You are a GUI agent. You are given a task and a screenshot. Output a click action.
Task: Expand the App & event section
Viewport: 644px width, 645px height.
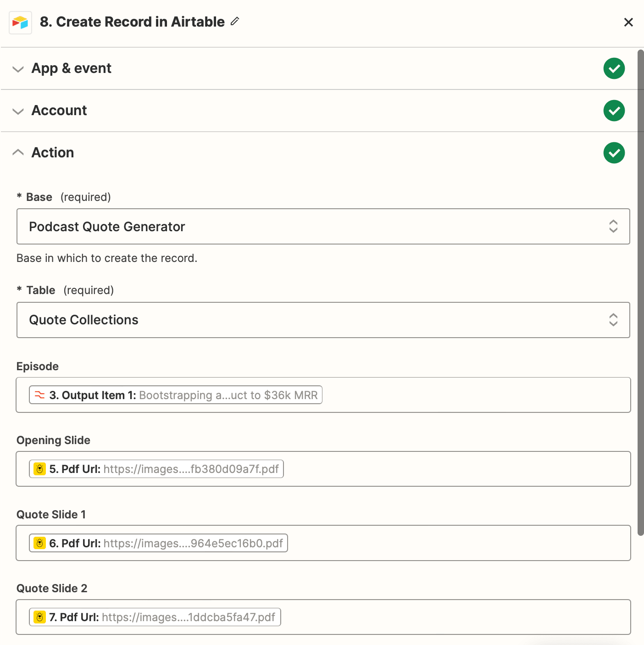[x=18, y=69]
